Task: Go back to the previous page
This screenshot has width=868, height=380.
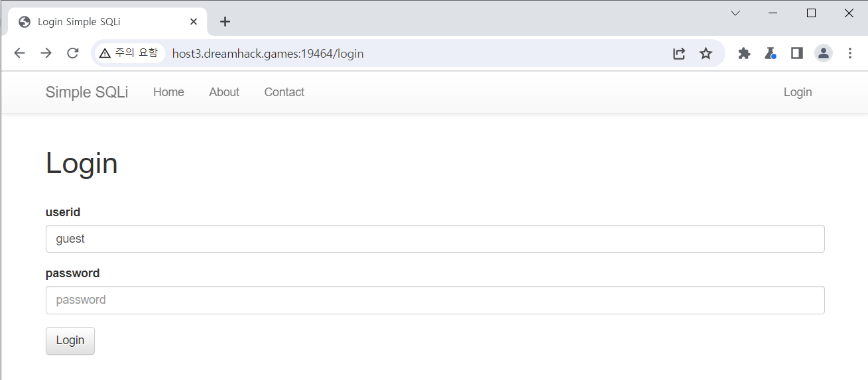Action: point(19,54)
